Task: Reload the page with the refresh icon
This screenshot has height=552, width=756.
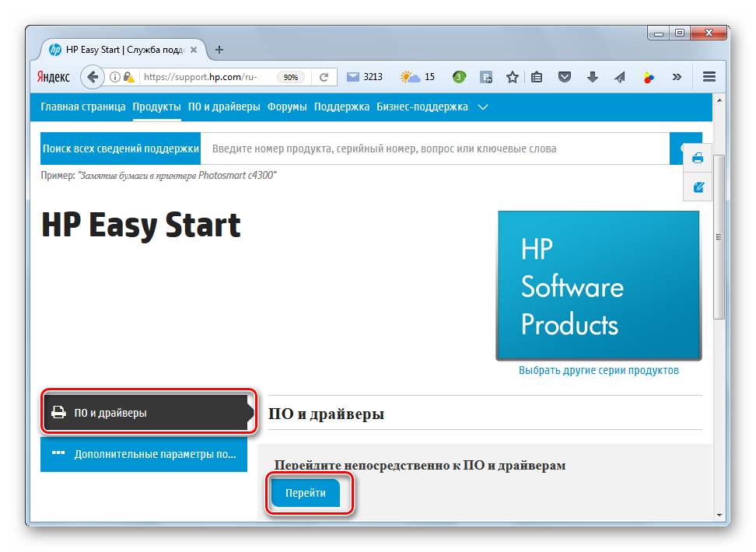Action: 324,77
